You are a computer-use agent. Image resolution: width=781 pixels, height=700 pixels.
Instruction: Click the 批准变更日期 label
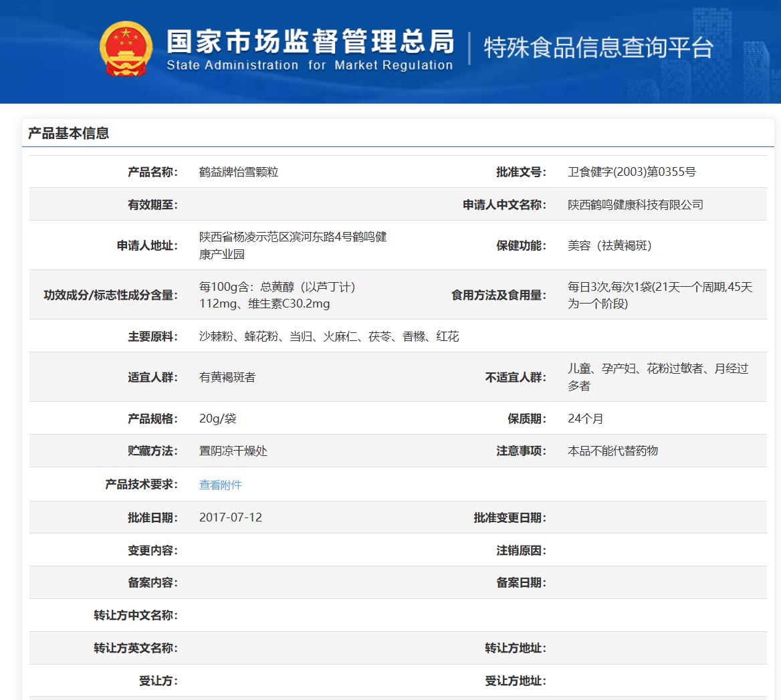point(510,517)
